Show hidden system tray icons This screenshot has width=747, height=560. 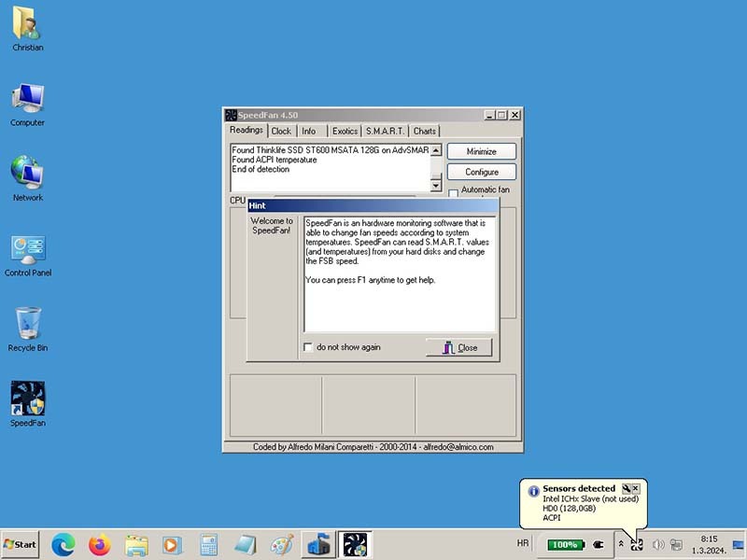coord(621,544)
